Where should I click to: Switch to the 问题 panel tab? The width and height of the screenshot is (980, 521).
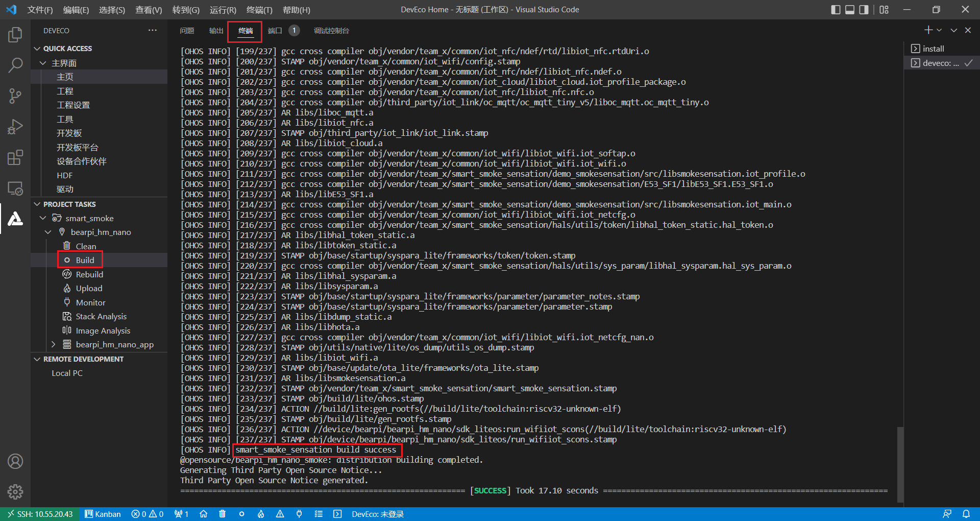pyautogui.click(x=187, y=31)
